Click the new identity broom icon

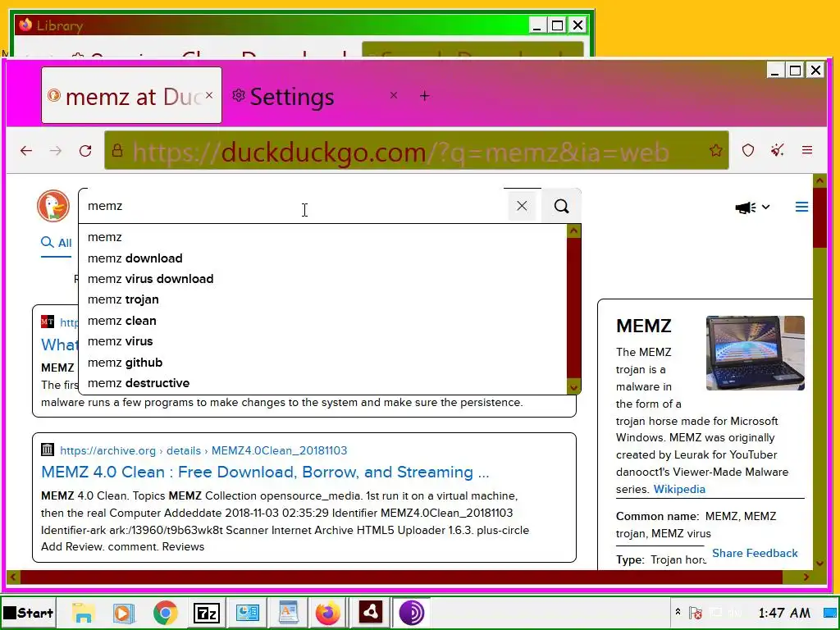point(778,151)
